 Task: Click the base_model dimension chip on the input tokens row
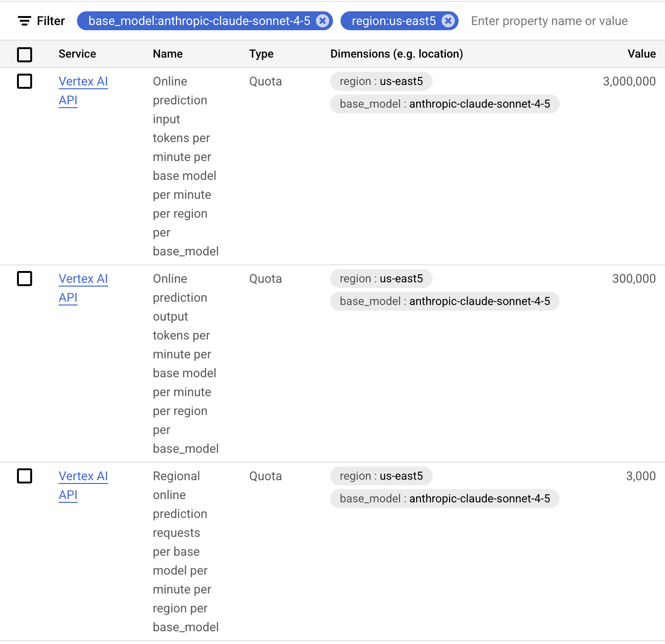444,104
